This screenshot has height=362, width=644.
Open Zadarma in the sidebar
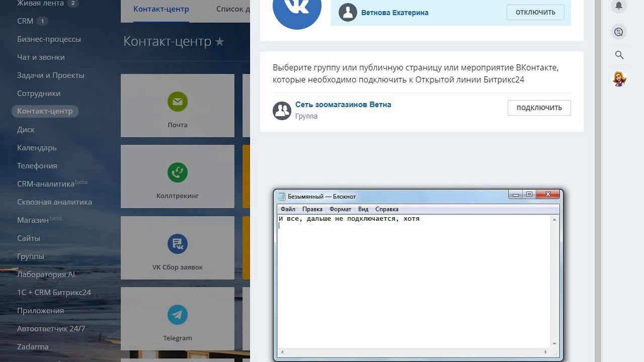coord(33,347)
